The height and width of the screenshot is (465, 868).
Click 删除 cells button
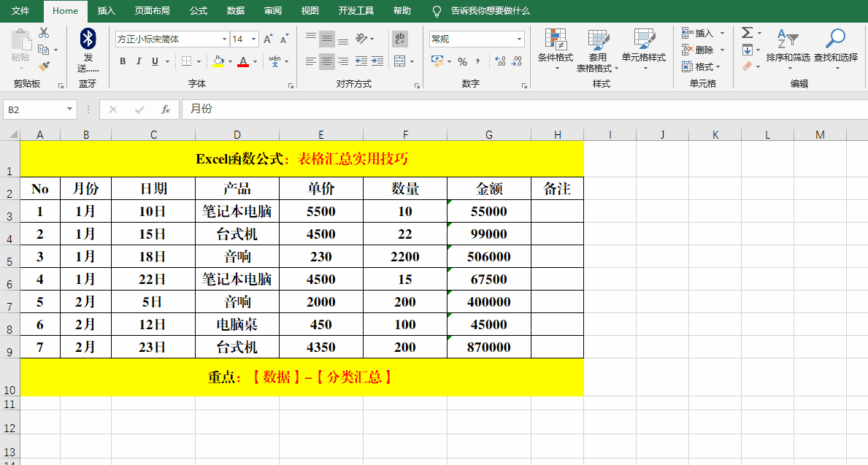tap(697, 50)
